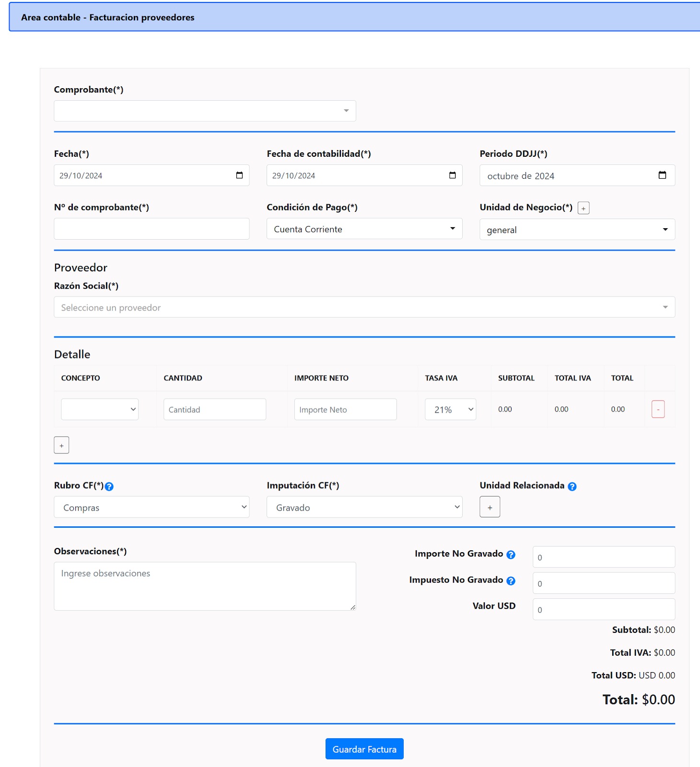
Task: Click the 'Total USD: USD 0.00' text
Action: pyautogui.click(x=633, y=675)
